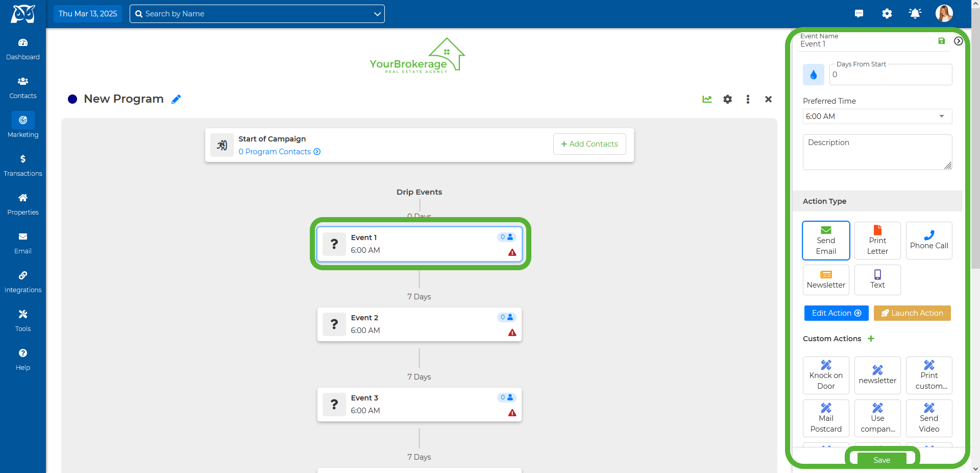
Task: Open Contacts in sidebar
Action: click(23, 88)
